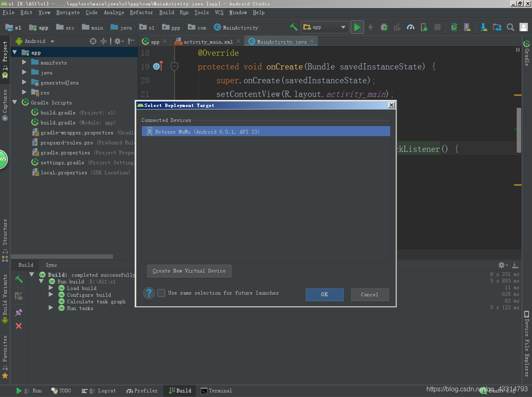Toggle view icon in Build panel
The height and width of the screenshot is (397, 532).
coord(19,296)
